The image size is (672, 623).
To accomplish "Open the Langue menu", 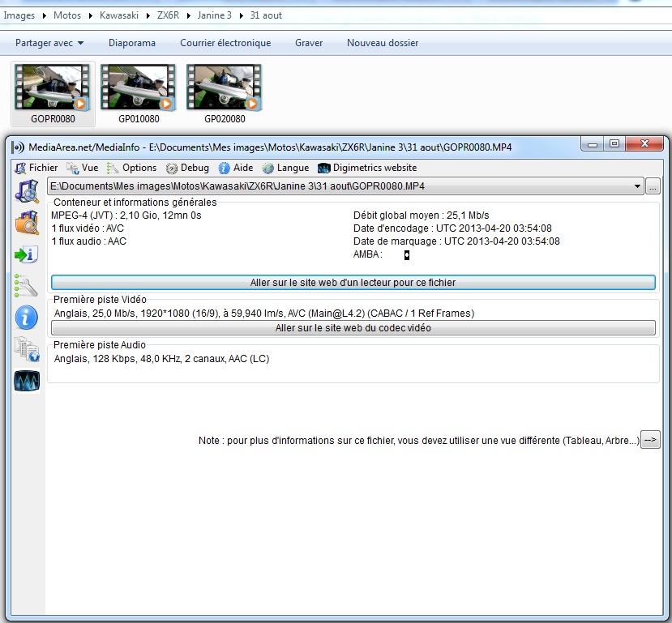I will (x=285, y=168).
